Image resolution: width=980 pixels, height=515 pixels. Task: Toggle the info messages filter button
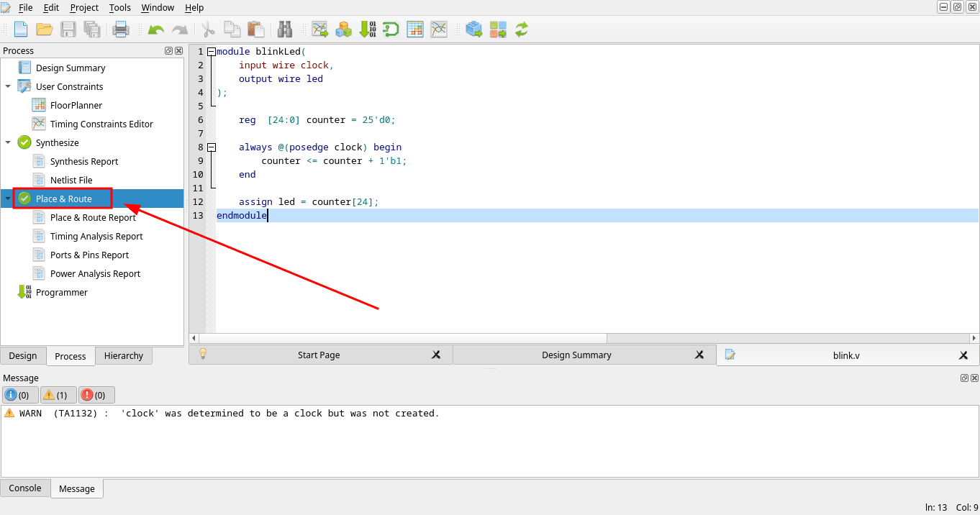pyautogui.click(x=20, y=395)
